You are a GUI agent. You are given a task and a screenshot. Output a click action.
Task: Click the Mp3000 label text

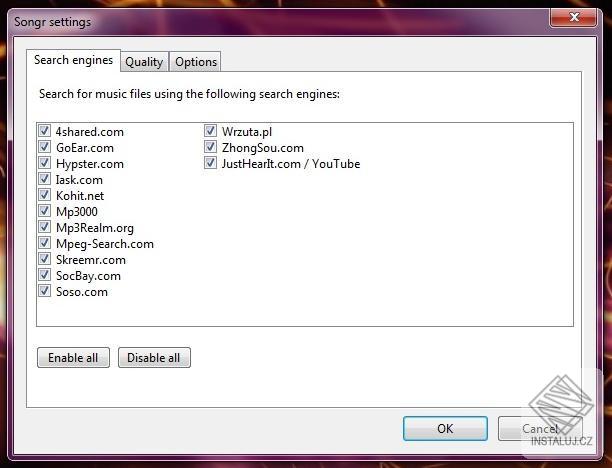pyautogui.click(x=77, y=212)
